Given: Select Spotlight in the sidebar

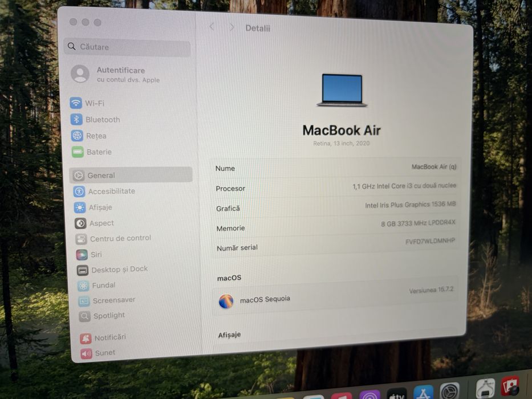Looking at the screenshot, I should point(102,316).
